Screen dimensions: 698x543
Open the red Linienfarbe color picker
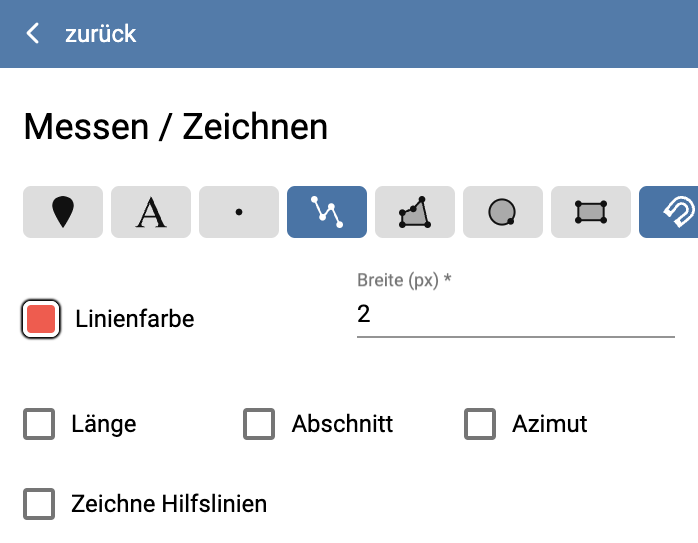[x=41, y=319]
